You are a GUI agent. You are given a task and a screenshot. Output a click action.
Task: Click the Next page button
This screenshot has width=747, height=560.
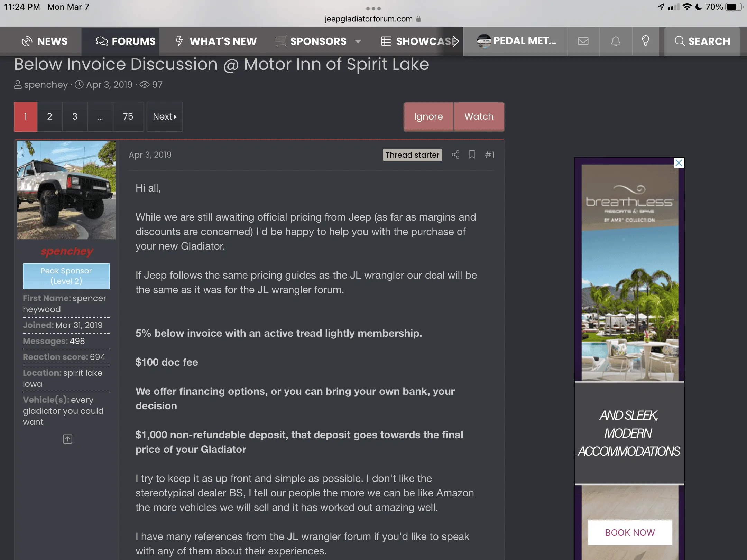[x=165, y=116]
